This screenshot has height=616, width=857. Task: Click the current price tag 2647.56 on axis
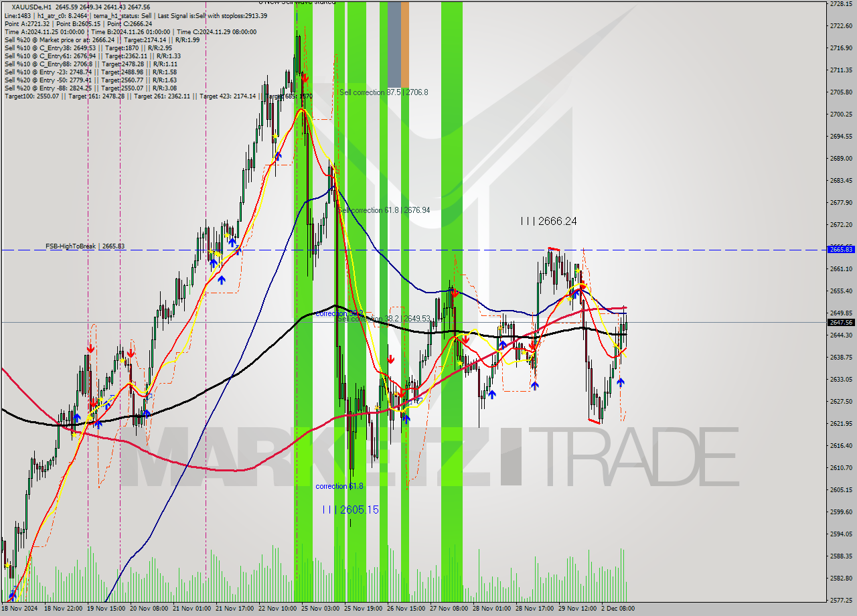click(x=841, y=322)
